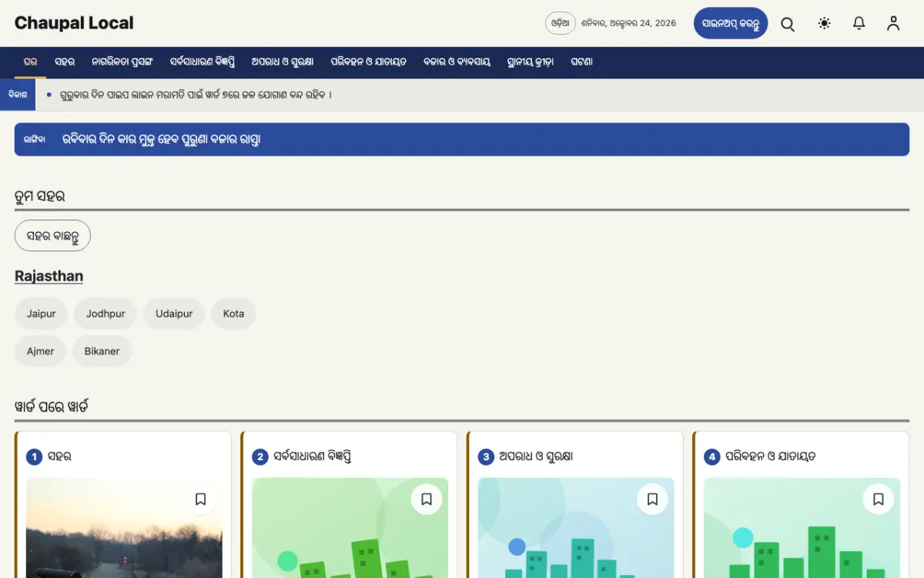Bookmark the ସର୍ବସାଧାରଣ ବିଜ୍ଞପ୍ତି card image
The image size is (924, 578).
coord(427,499)
